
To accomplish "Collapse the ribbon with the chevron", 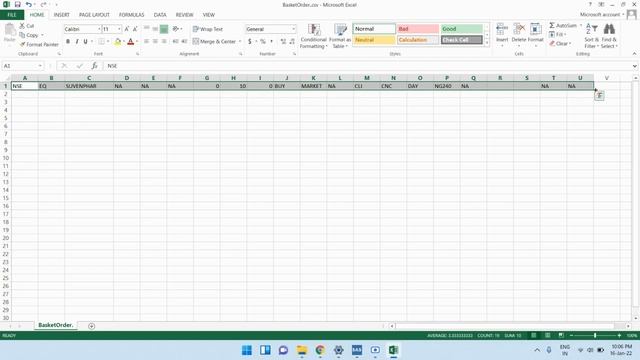I will coord(634,53).
